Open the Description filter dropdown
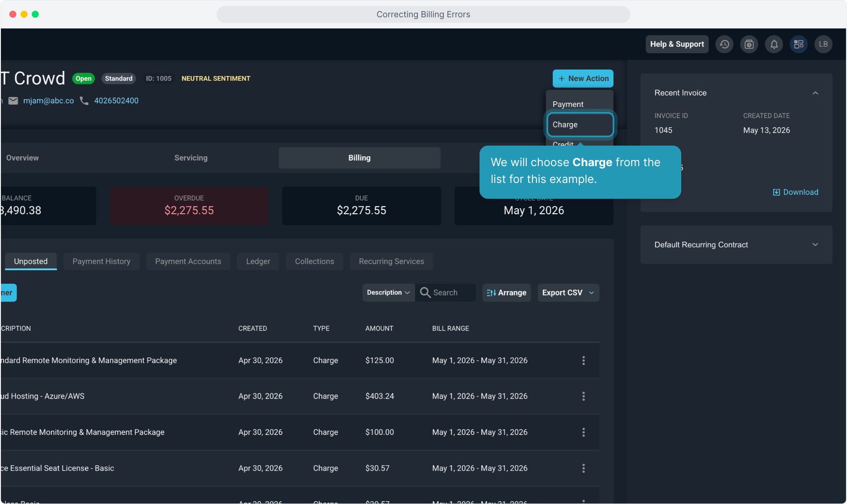Viewport: 847px width, 504px height. tap(388, 293)
